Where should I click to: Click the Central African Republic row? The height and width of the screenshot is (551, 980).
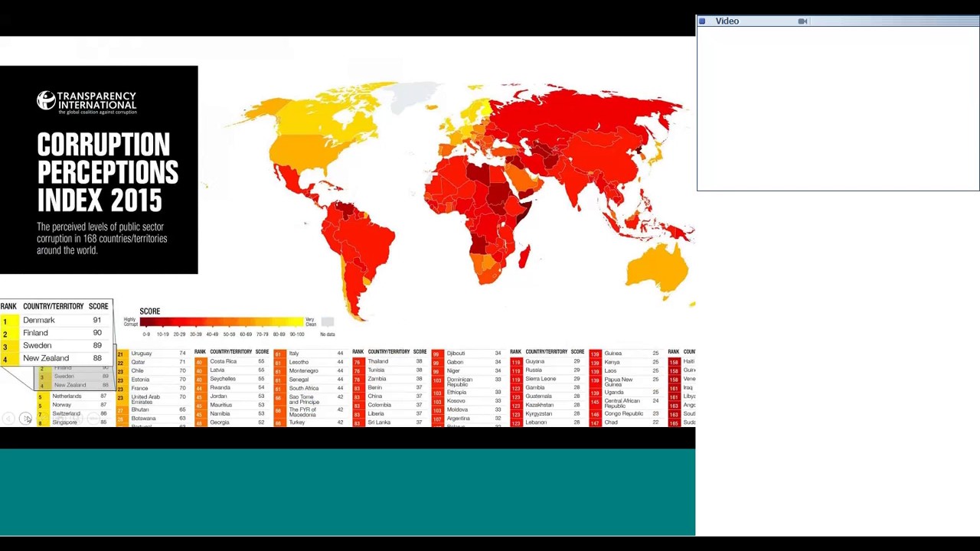(626, 403)
